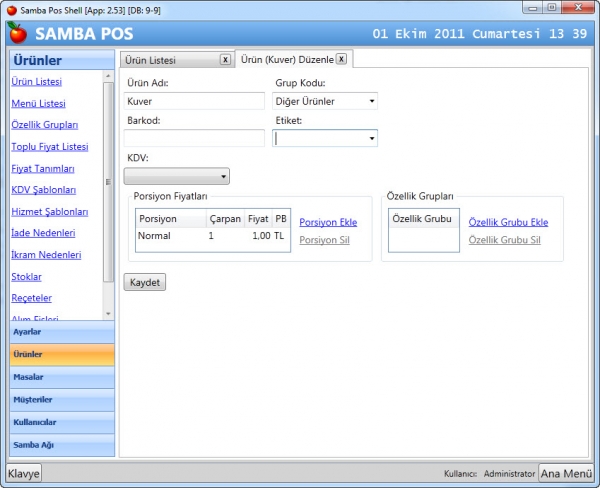The height and width of the screenshot is (488, 600).
Task: Click the Samba POS apple logo
Action: click(x=17, y=33)
